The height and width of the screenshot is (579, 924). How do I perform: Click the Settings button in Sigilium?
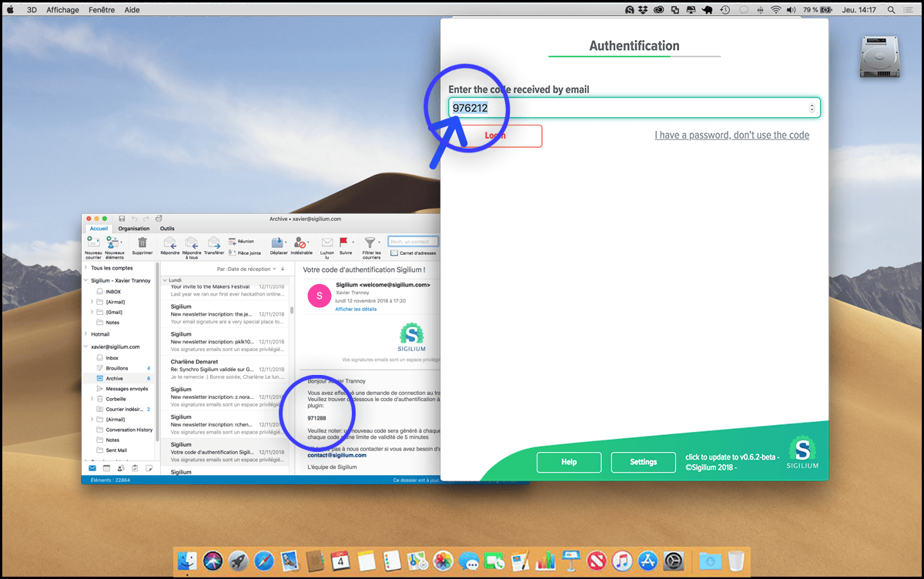tap(643, 462)
